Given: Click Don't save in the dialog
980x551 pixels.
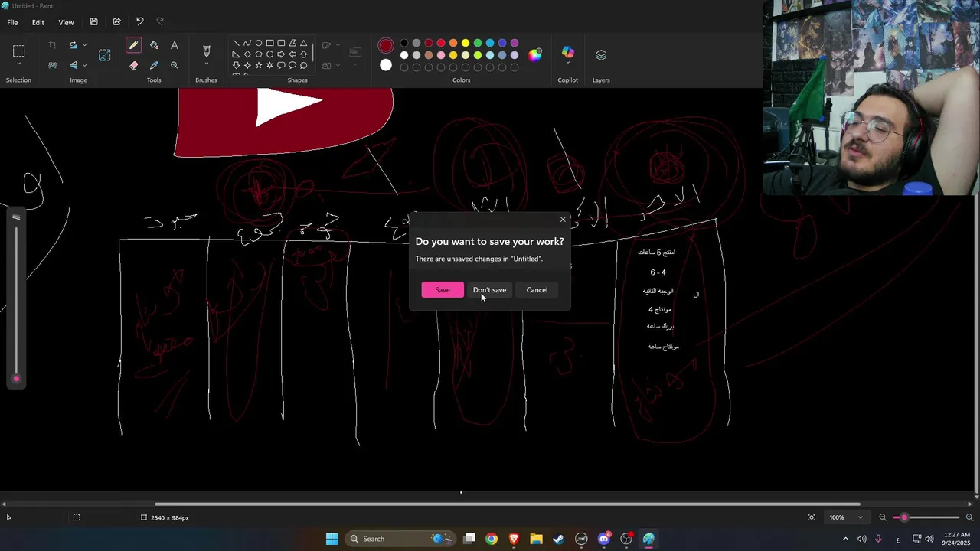Looking at the screenshot, I should point(489,290).
